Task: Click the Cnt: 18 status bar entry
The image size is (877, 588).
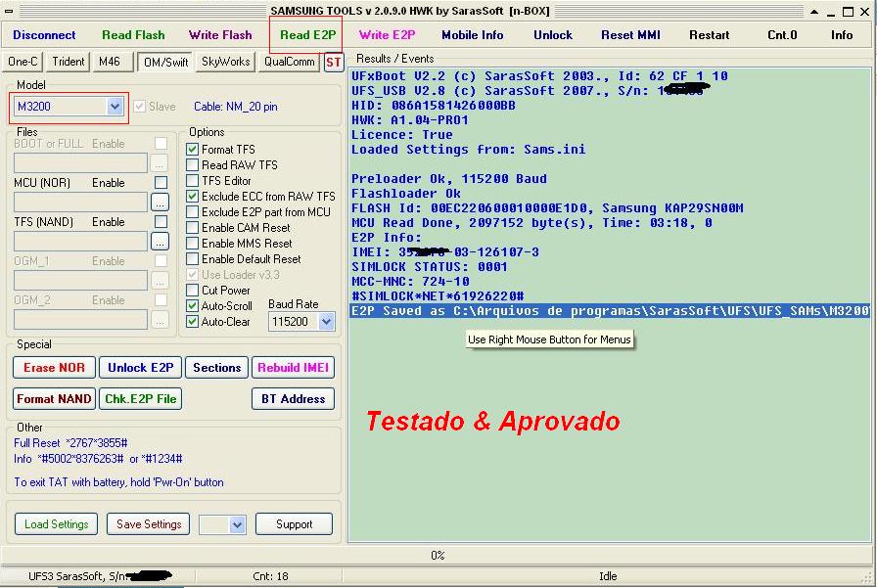Action: 271,575
